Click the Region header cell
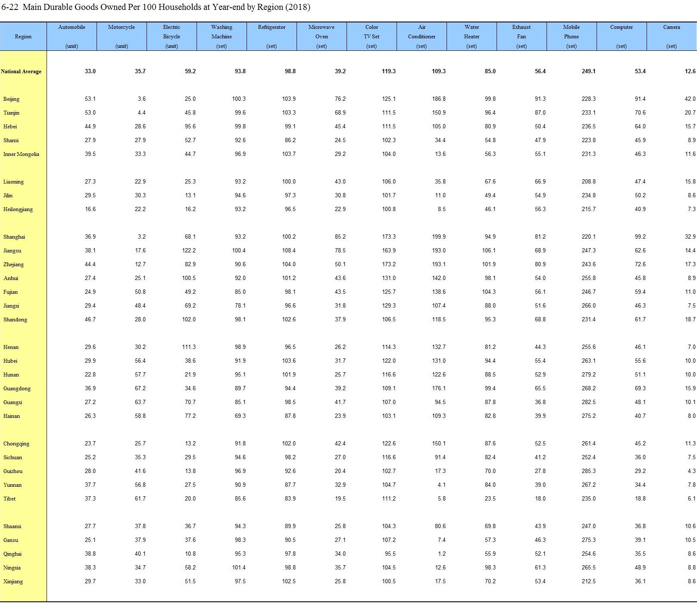This screenshot has height=616, width=697. coord(23,37)
